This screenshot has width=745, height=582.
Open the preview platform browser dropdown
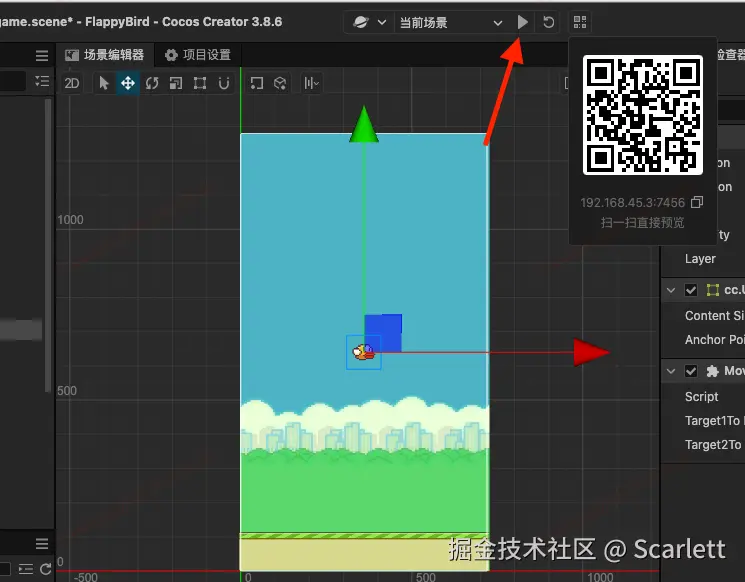369,22
